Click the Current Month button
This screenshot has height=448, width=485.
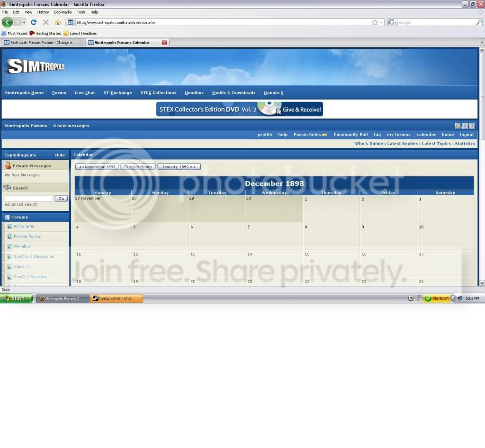coord(138,167)
